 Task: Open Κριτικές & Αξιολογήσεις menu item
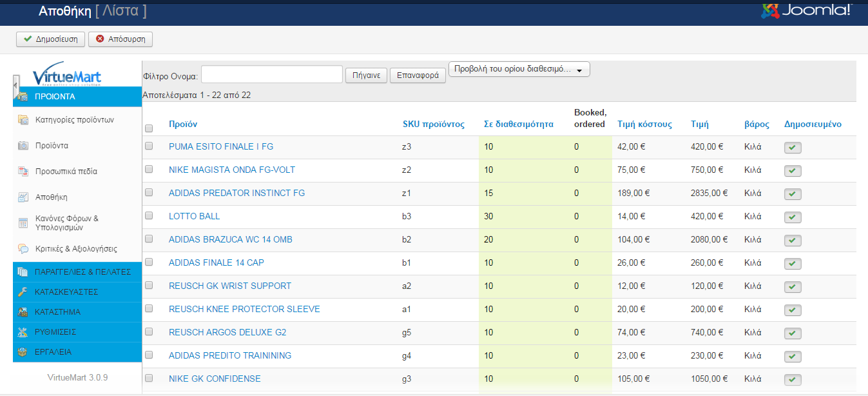[x=77, y=249]
